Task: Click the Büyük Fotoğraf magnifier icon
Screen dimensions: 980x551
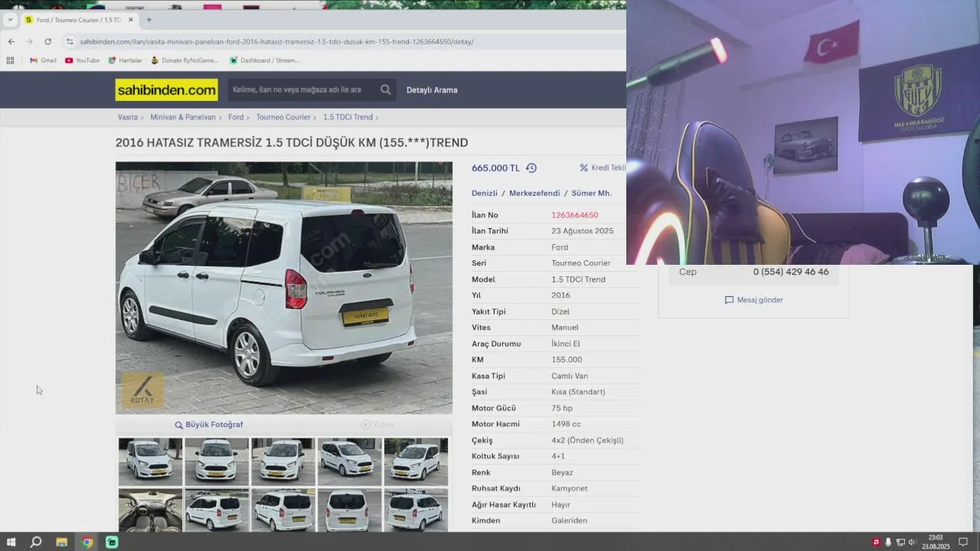Action: click(178, 425)
